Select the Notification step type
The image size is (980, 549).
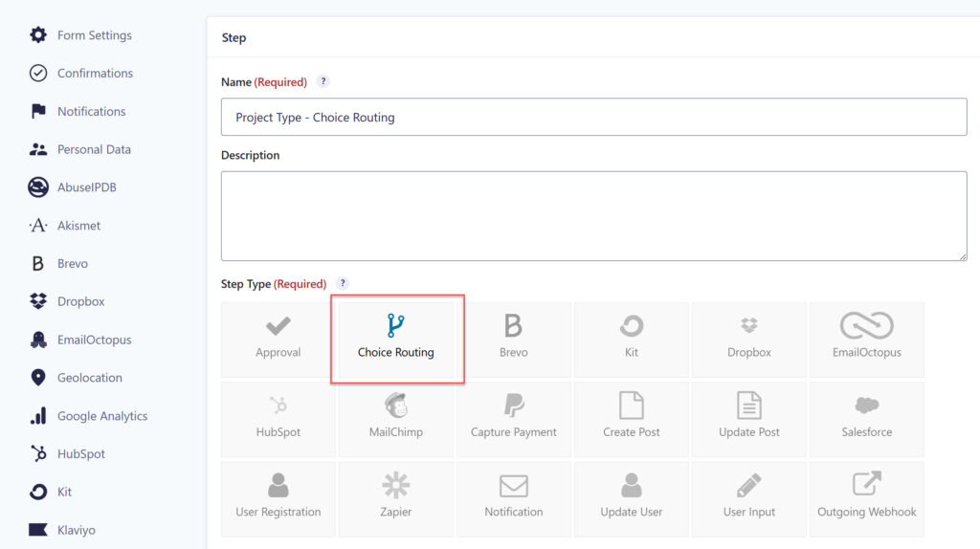point(514,499)
